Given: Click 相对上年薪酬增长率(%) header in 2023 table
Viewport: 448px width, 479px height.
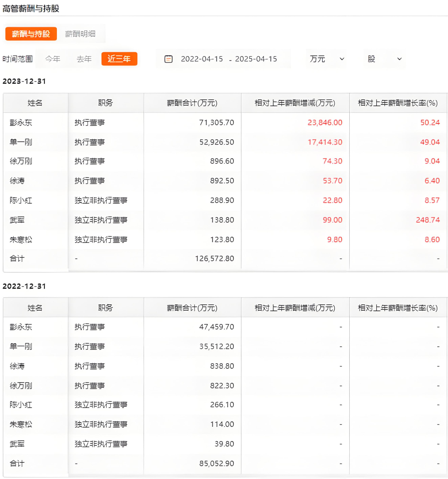Looking at the screenshot, I should tap(398, 103).
